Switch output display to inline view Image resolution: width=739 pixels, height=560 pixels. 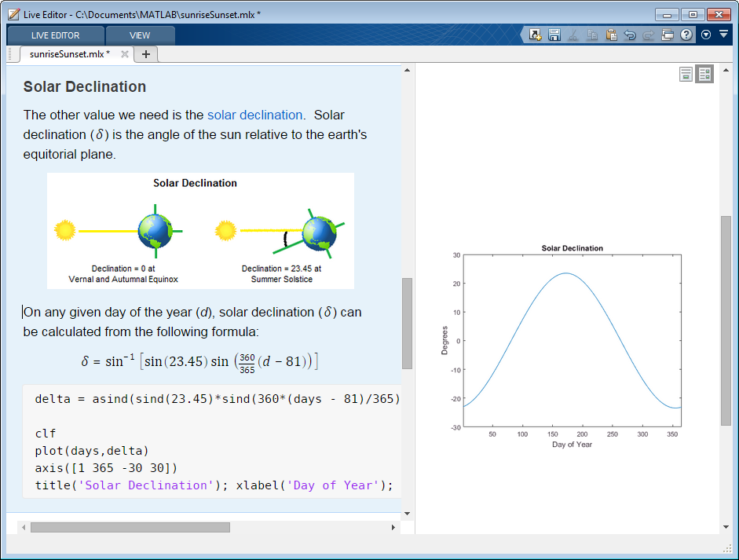(686, 74)
